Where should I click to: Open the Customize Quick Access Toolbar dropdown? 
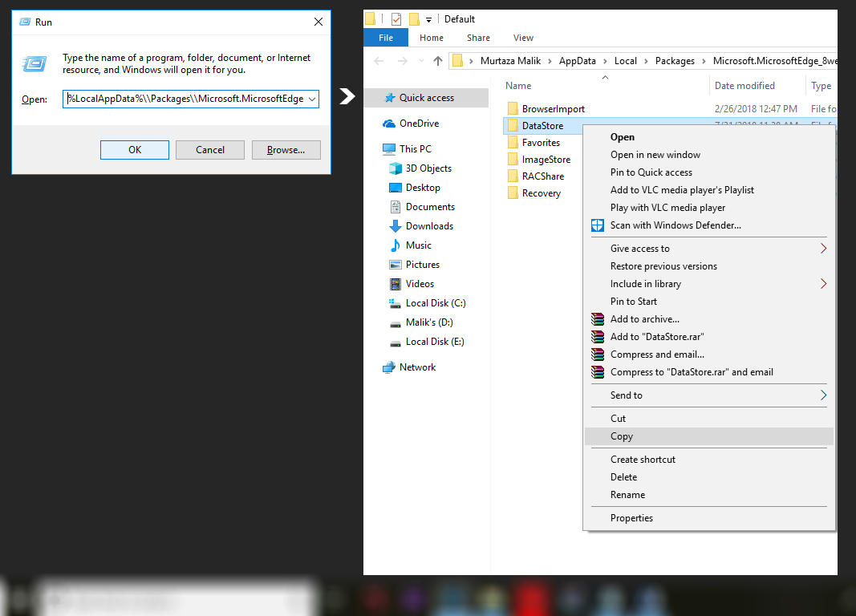(x=428, y=19)
